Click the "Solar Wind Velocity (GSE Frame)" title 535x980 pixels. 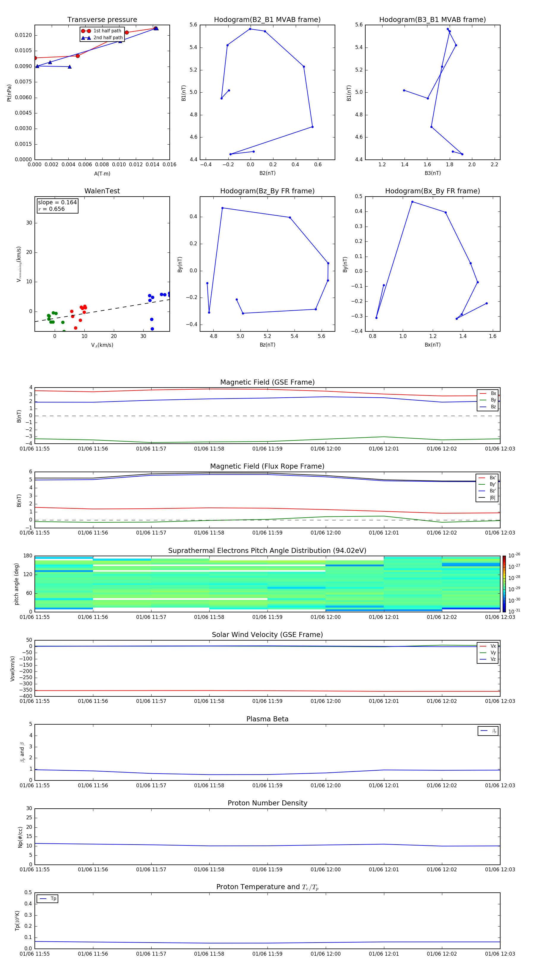click(267, 635)
